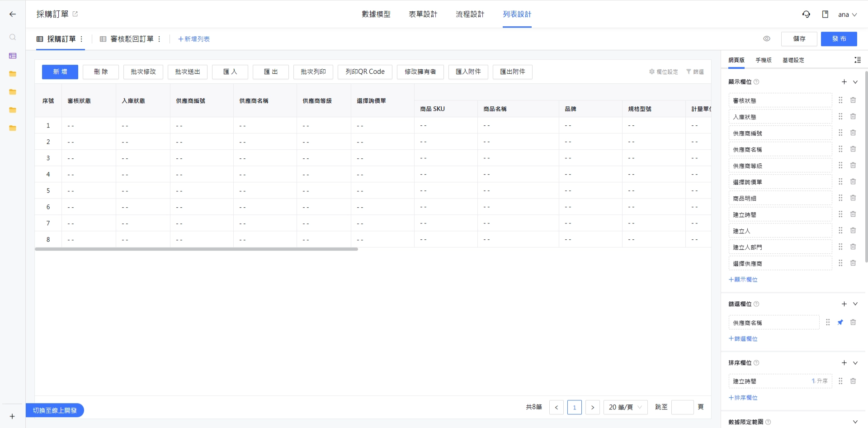This screenshot has width=868, height=428.
Task: Open the search icon in the left sidebar
Action: tap(13, 37)
